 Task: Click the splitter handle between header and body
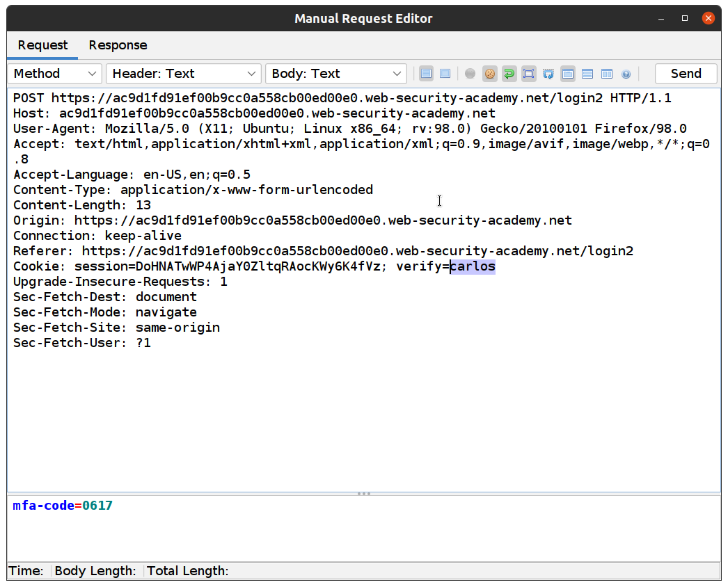point(364,494)
